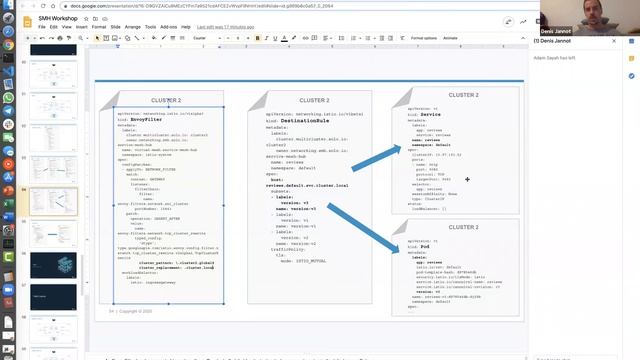Select the dark 3D cubes slide thumbnail

[x=53, y=265]
